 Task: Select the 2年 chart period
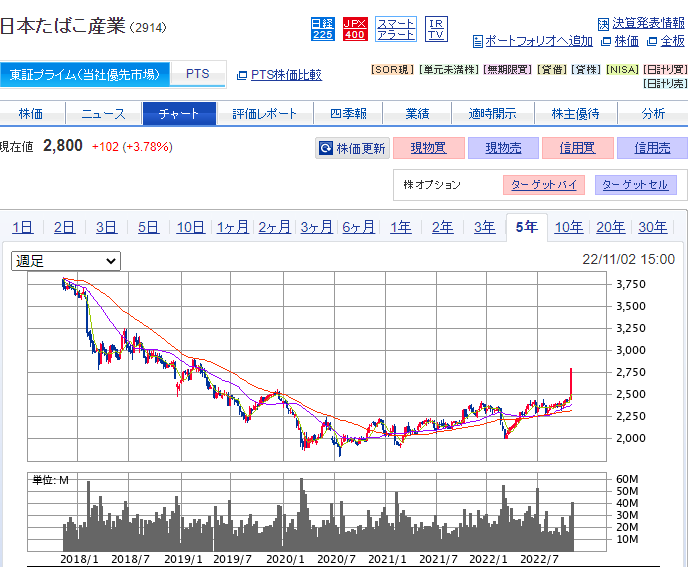443,227
